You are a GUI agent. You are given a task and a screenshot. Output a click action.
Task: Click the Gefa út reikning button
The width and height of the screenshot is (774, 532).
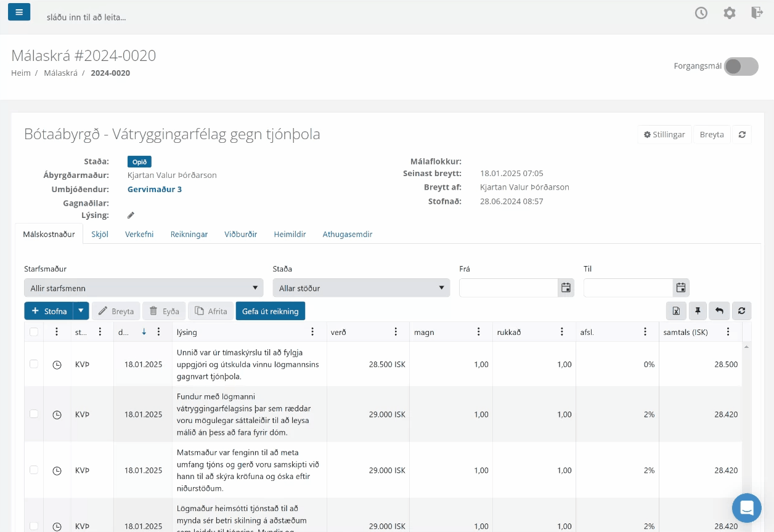tap(271, 311)
